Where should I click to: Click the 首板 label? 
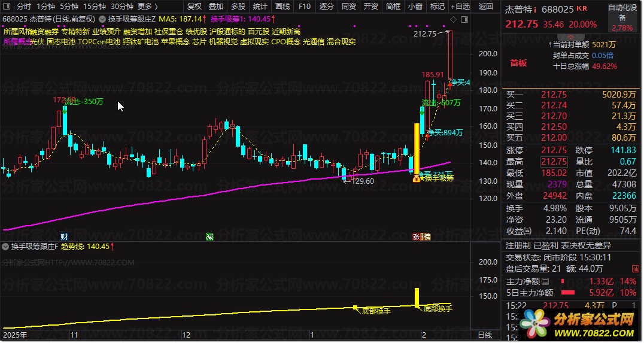pos(518,63)
